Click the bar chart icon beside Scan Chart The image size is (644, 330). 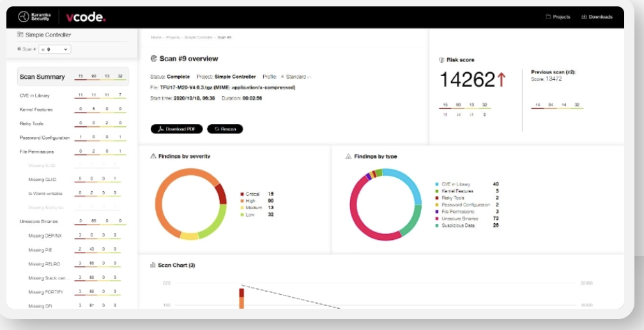(153, 265)
